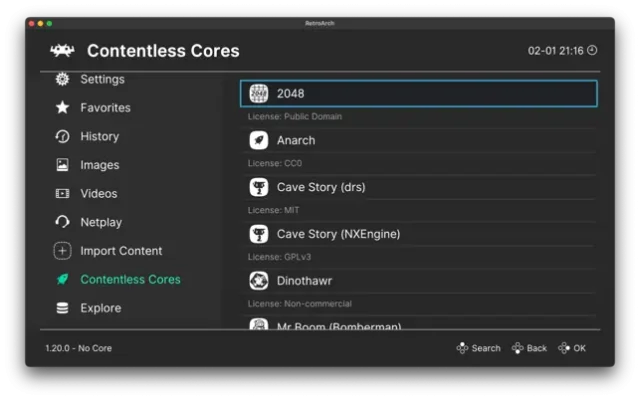Open Settings in the sidebar
The height and width of the screenshot is (400, 640).
(102, 80)
